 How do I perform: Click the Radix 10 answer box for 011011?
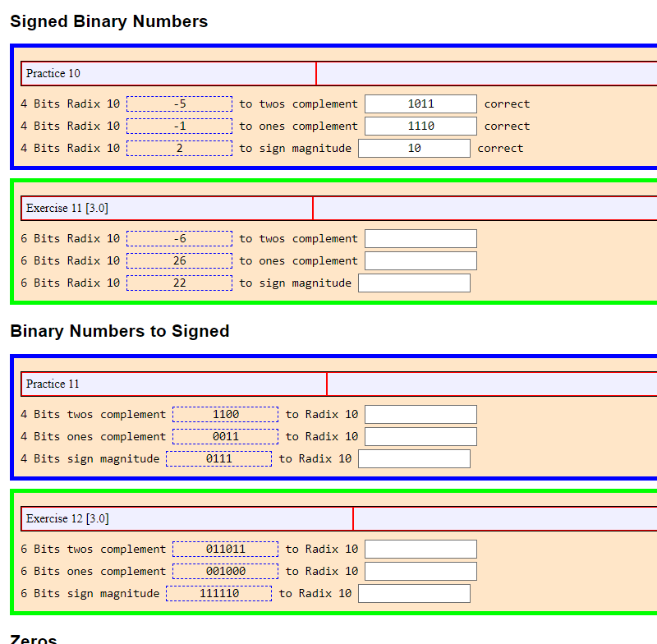point(420,549)
